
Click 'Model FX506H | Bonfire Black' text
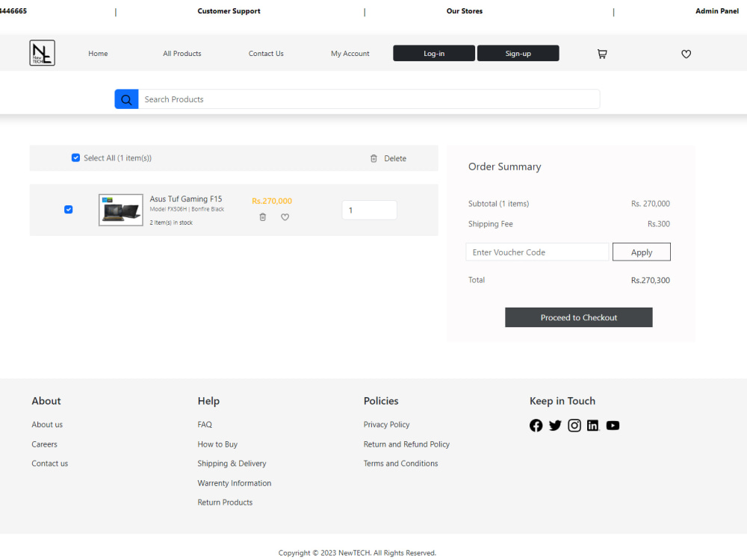187,209
